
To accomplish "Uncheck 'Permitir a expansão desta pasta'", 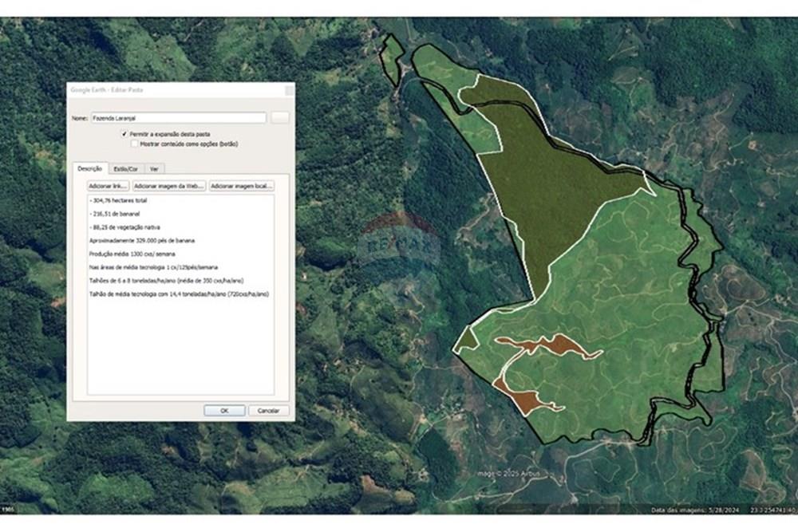I will (x=124, y=134).
